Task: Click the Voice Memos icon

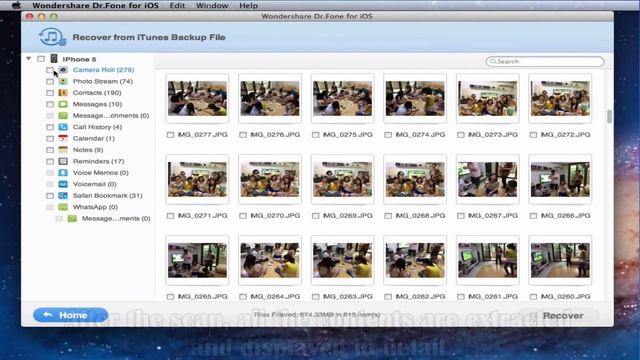Action: pos(63,173)
